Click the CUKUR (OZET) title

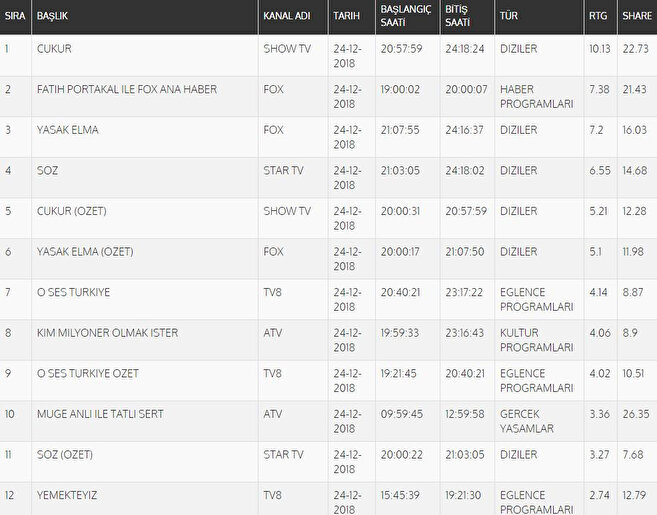(74, 211)
